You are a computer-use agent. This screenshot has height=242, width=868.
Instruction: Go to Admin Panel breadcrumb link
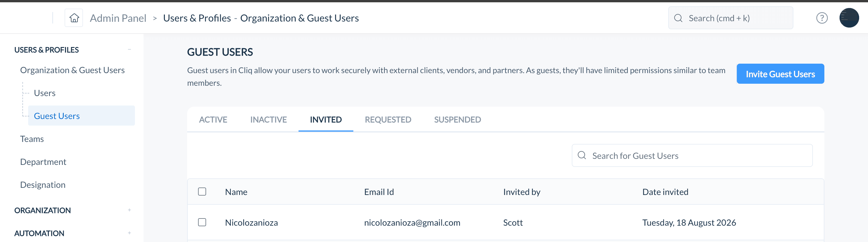[118, 18]
